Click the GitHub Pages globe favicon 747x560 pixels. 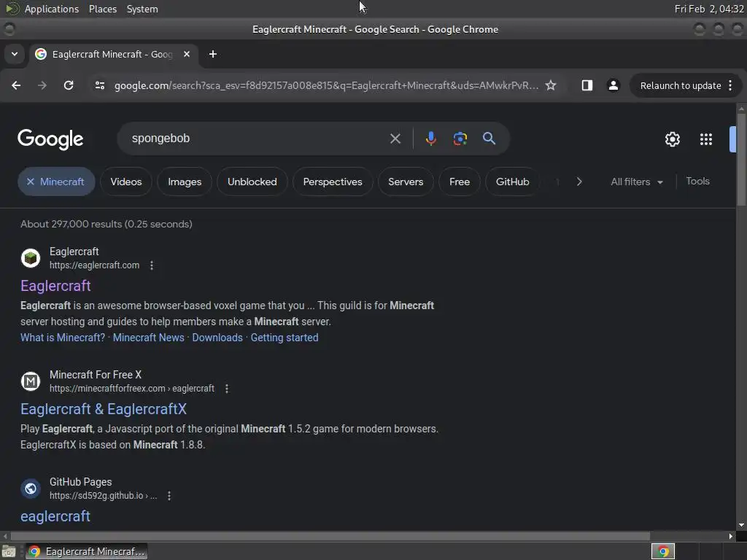tap(31, 489)
